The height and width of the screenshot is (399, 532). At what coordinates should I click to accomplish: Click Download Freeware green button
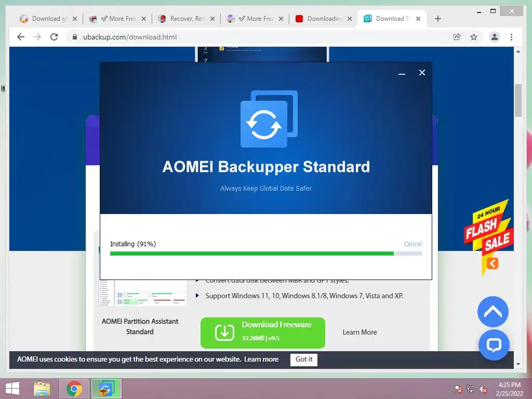[x=262, y=332]
